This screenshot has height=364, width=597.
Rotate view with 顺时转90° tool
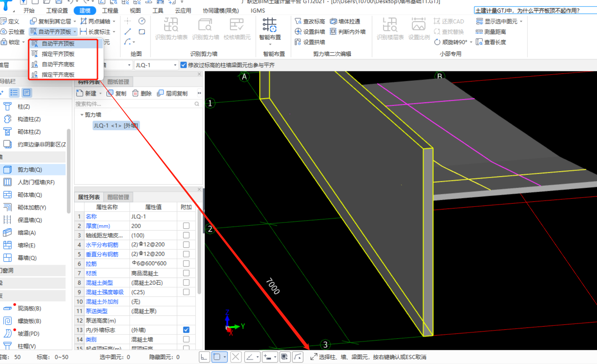pos(450,42)
